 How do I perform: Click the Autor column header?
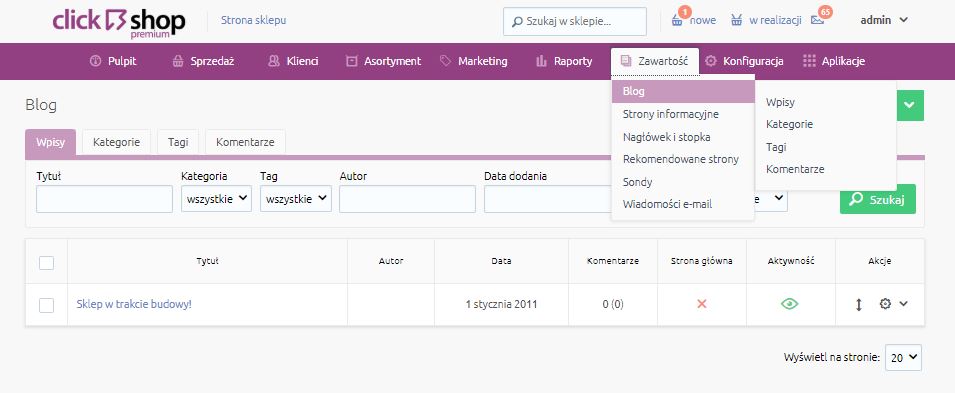[x=391, y=261]
